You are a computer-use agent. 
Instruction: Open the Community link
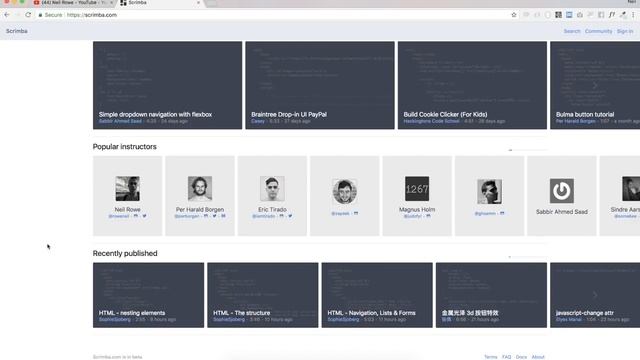pos(598,31)
